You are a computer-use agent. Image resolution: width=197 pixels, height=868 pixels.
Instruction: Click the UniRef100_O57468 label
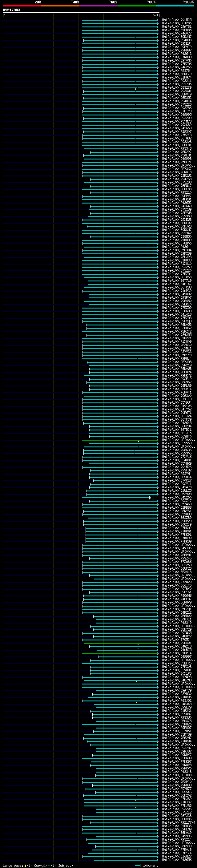click(x=177, y=504)
